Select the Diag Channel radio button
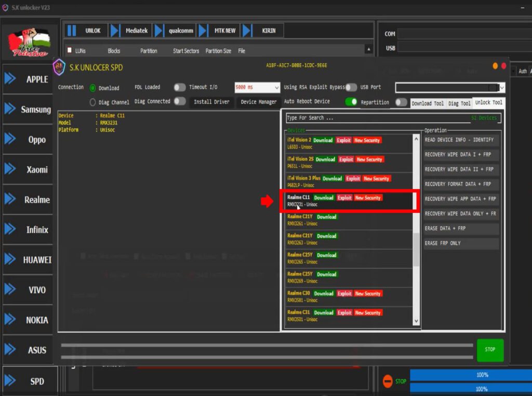 pyautogui.click(x=92, y=102)
